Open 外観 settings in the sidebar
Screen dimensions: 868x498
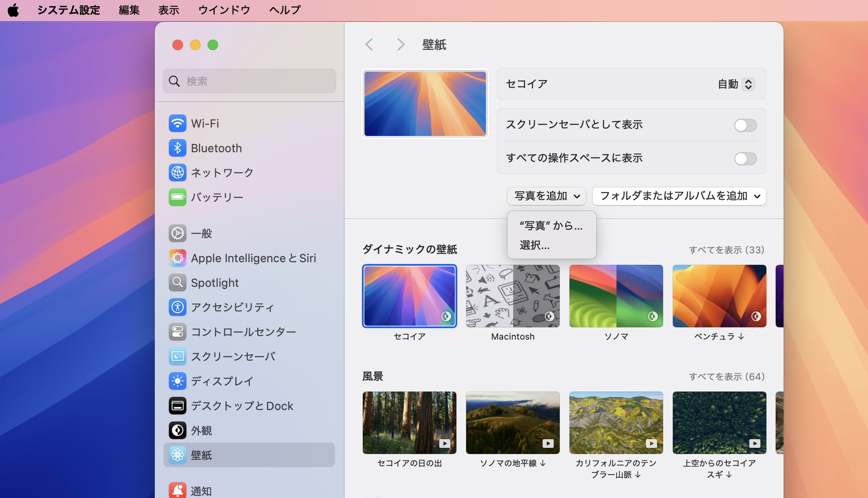(201, 431)
